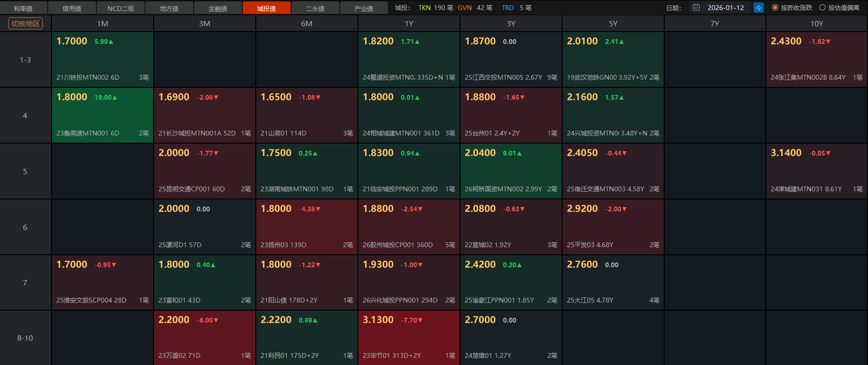
Task: Open the 25台州01 2.4Y+2Y cell
Action: [511, 115]
